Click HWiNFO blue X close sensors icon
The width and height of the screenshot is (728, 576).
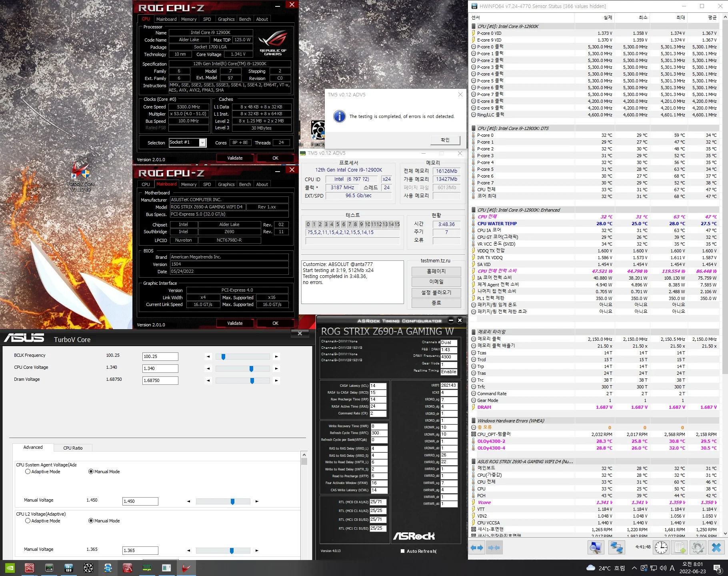click(717, 548)
